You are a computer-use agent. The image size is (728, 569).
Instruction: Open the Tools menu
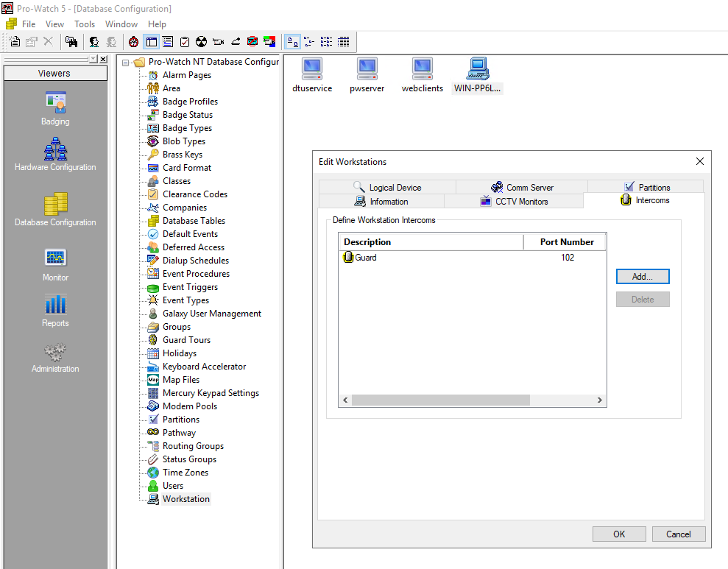85,24
